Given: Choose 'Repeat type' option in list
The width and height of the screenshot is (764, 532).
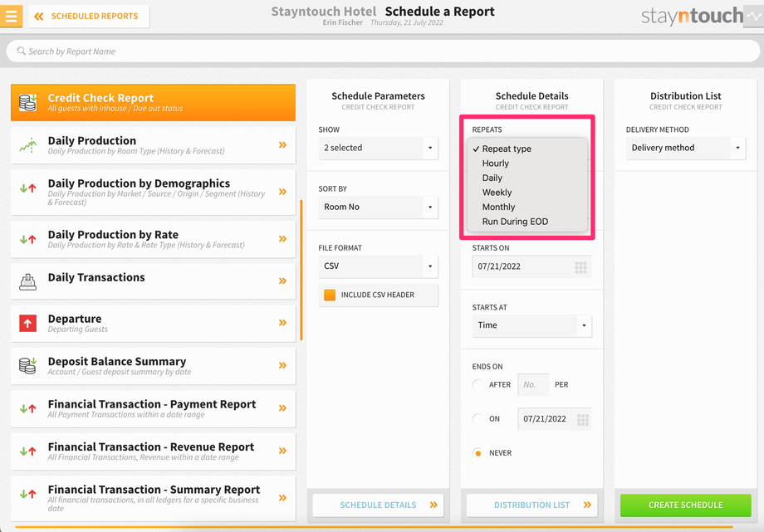Looking at the screenshot, I should coord(526,149).
